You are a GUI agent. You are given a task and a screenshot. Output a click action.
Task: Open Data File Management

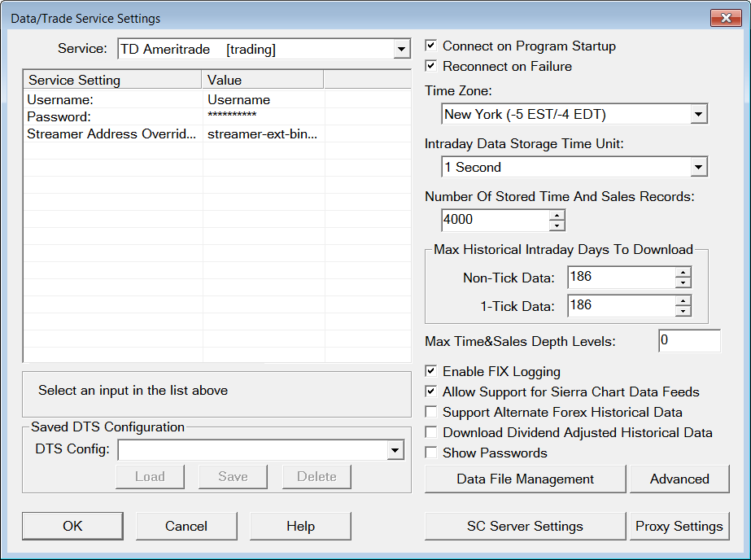click(525, 479)
